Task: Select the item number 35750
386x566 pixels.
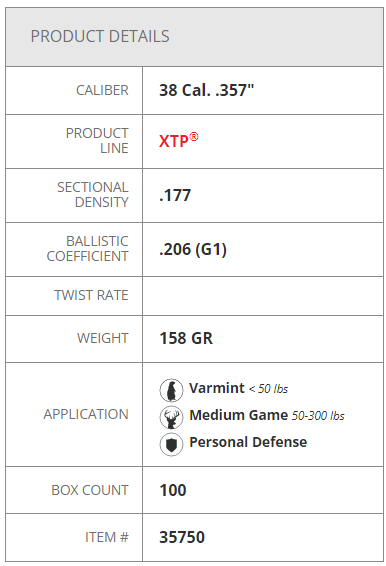Action: tap(182, 537)
